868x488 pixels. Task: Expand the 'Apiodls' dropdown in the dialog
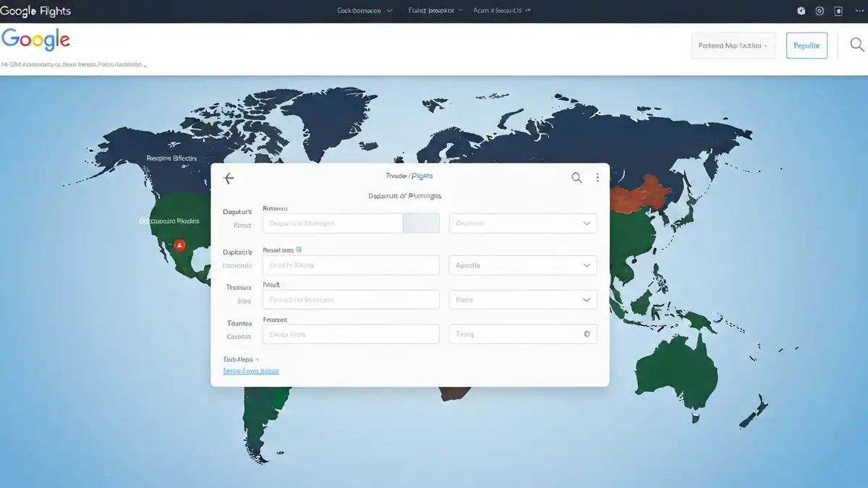click(523, 265)
